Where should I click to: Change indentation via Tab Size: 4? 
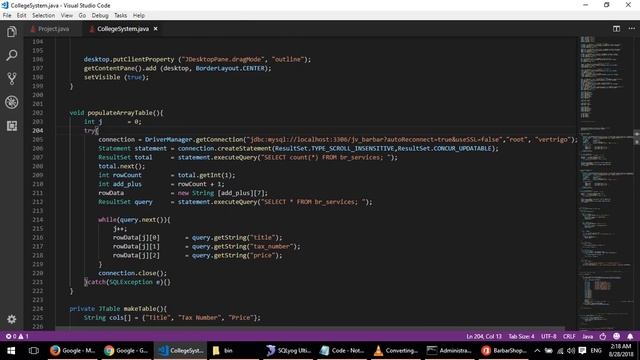pyautogui.click(x=521, y=336)
